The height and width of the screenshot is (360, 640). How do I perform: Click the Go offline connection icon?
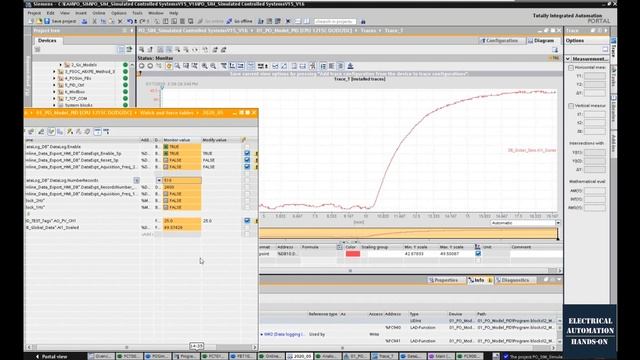(229, 21)
